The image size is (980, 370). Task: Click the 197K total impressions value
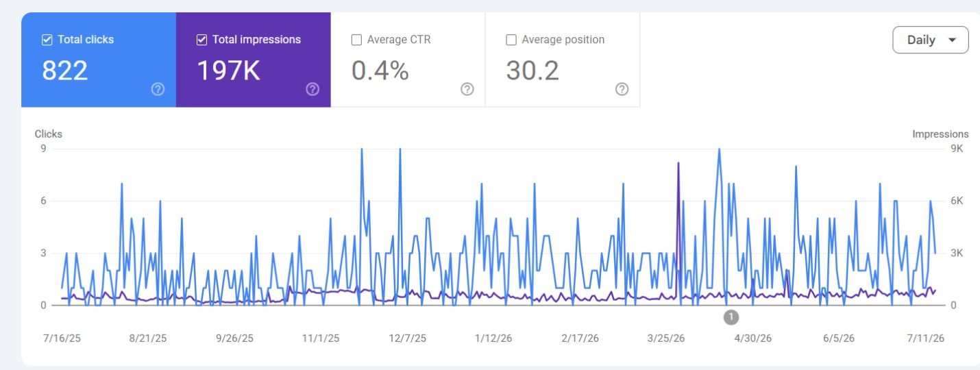point(229,71)
